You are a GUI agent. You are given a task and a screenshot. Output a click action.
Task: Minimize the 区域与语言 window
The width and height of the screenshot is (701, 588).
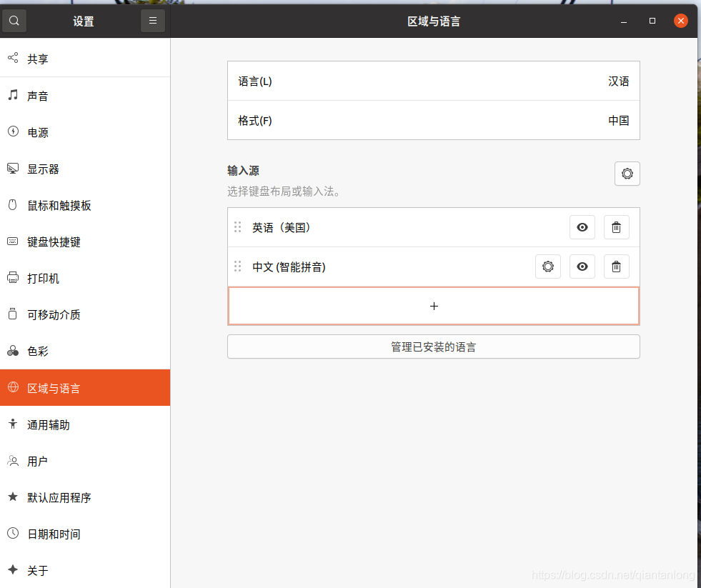coord(624,21)
